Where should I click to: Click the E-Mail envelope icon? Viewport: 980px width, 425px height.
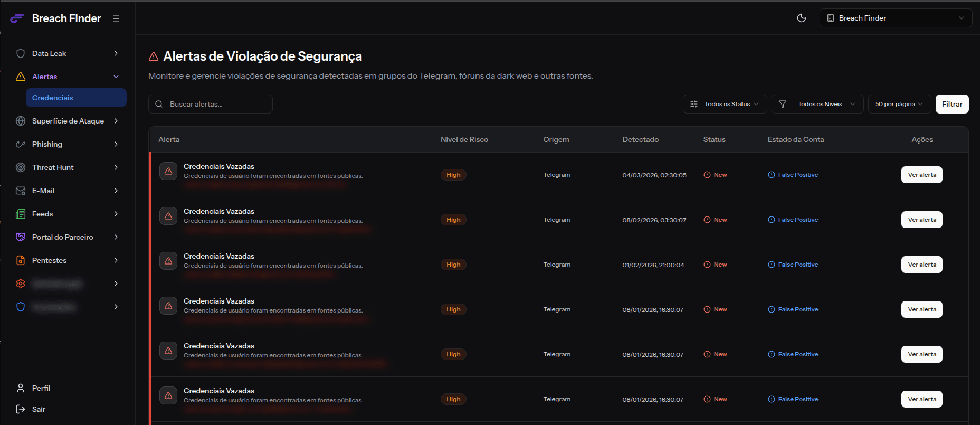(x=21, y=191)
